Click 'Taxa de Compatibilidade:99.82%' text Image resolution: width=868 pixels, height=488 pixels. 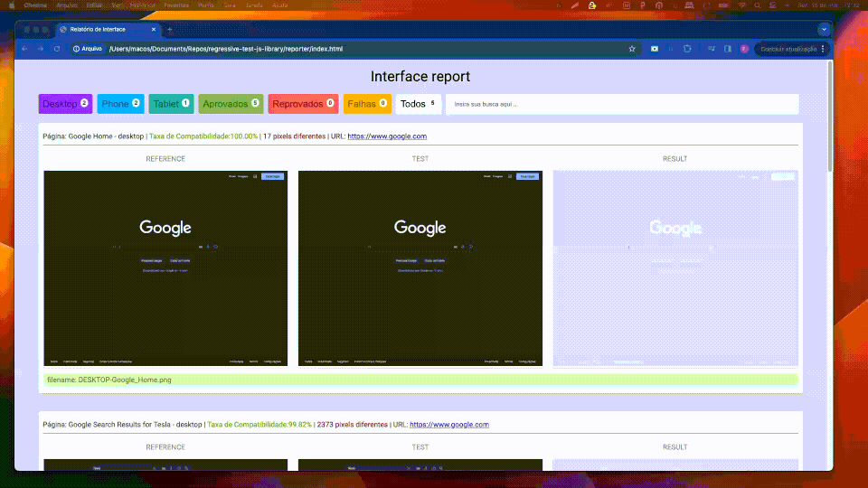tap(259, 425)
